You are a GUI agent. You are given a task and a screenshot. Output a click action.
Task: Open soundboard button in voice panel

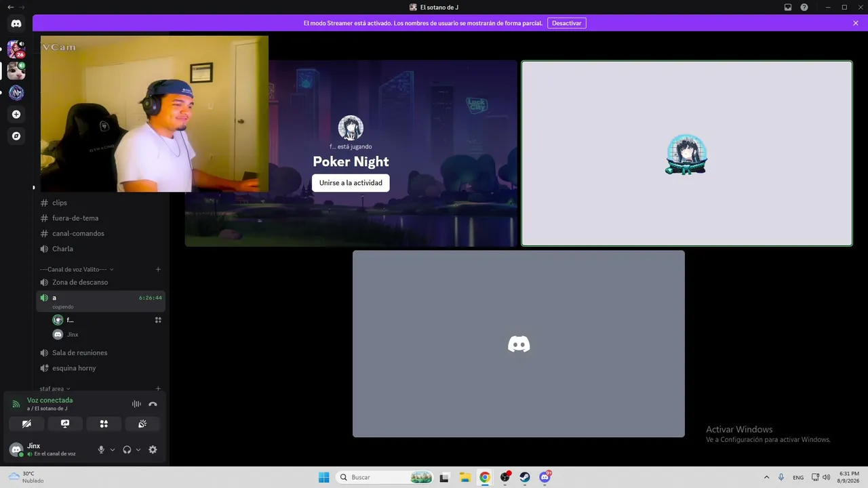(142, 424)
